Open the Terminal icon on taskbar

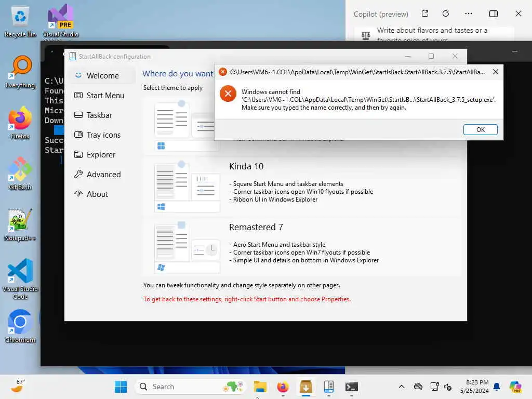pos(352,387)
